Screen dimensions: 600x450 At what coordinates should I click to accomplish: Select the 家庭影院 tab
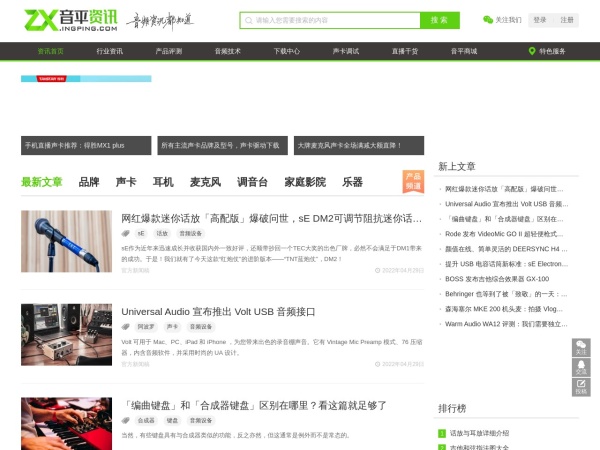click(x=305, y=182)
